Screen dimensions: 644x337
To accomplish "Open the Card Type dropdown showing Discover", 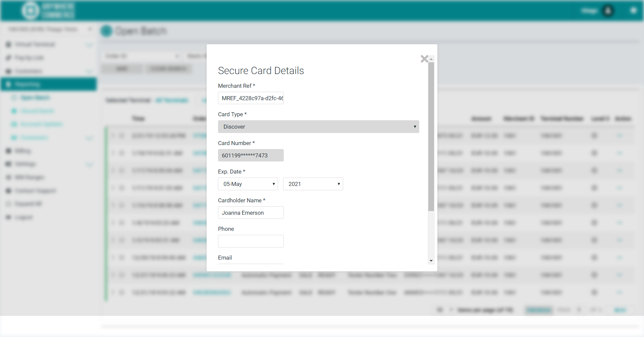I will [318, 127].
